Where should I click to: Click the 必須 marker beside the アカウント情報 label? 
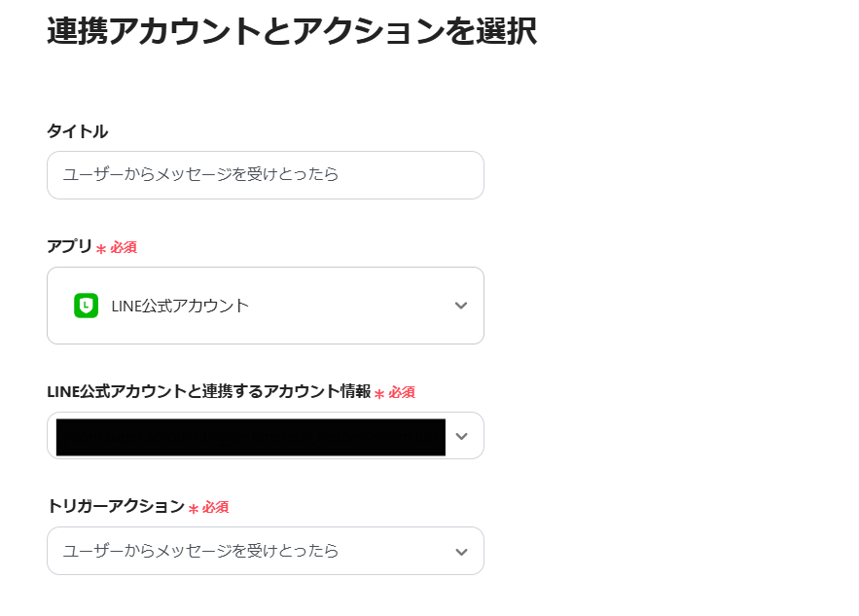coord(402,393)
